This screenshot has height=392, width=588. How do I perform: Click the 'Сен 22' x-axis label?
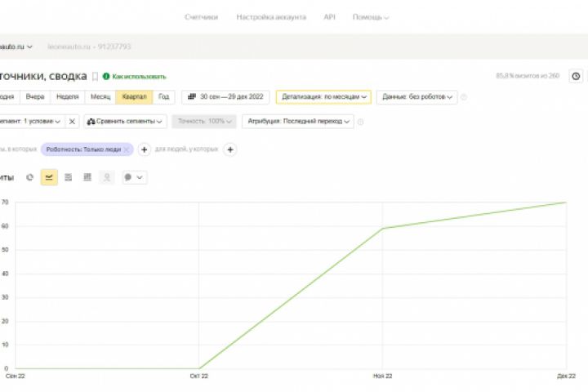coord(16,376)
